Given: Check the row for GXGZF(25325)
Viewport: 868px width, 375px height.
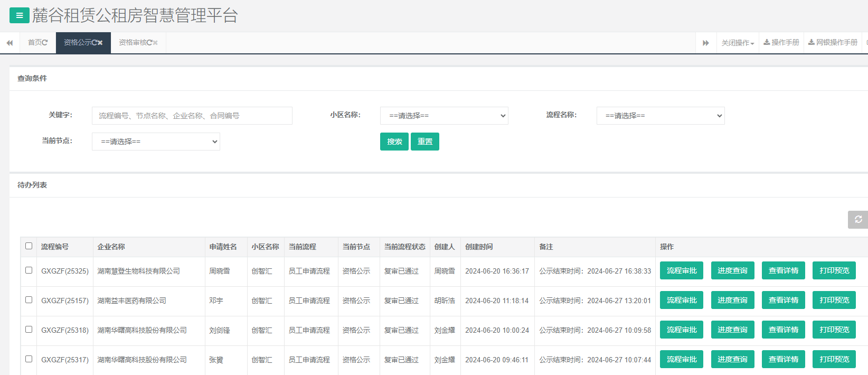Looking at the screenshot, I should (x=29, y=270).
